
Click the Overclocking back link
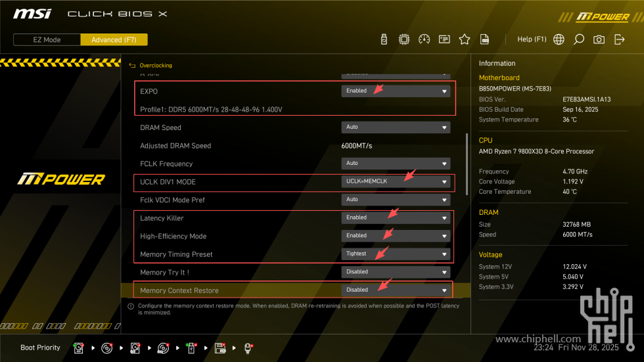point(156,66)
